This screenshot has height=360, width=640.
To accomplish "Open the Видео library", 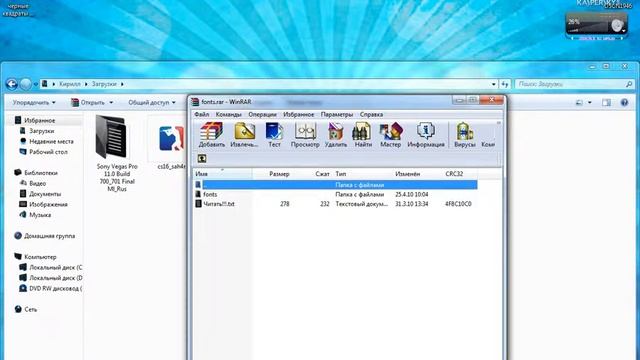I will click(37, 183).
